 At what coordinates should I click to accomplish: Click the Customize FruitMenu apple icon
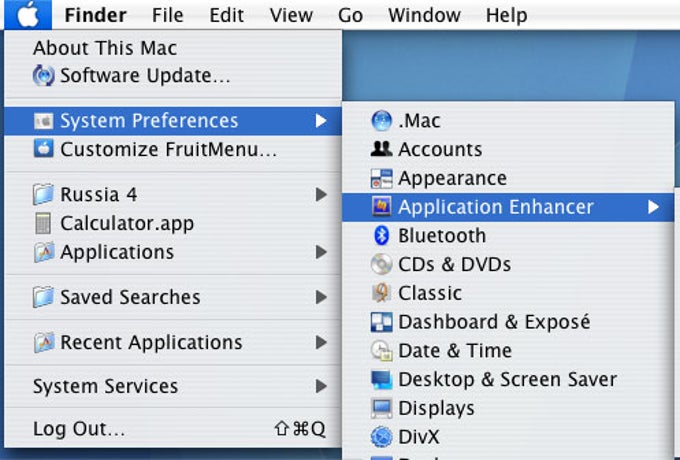point(43,149)
